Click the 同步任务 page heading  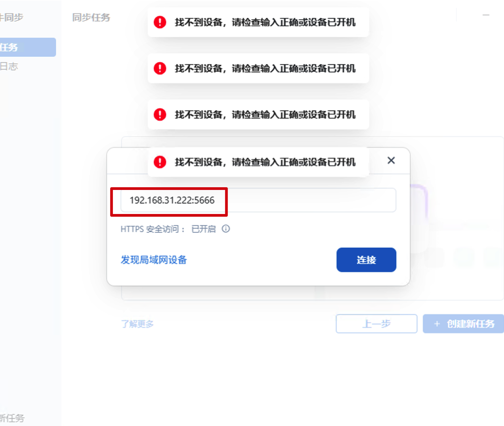[x=91, y=17]
